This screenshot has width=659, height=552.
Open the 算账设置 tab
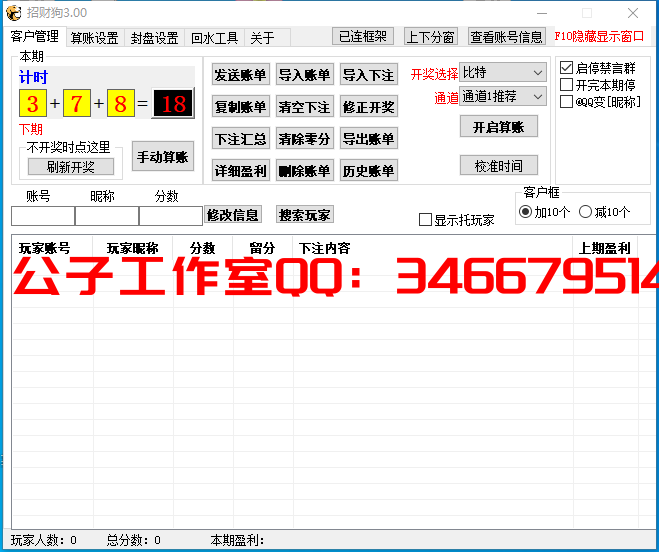tap(95, 38)
